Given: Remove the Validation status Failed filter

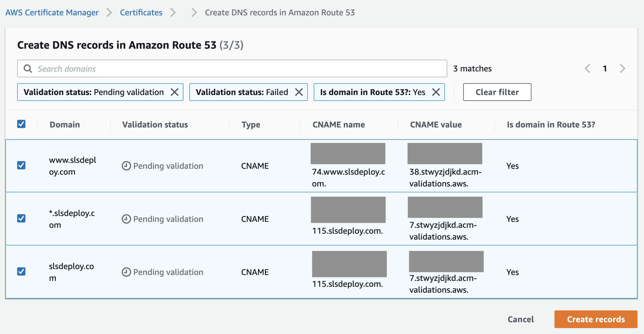Looking at the screenshot, I should [299, 92].
